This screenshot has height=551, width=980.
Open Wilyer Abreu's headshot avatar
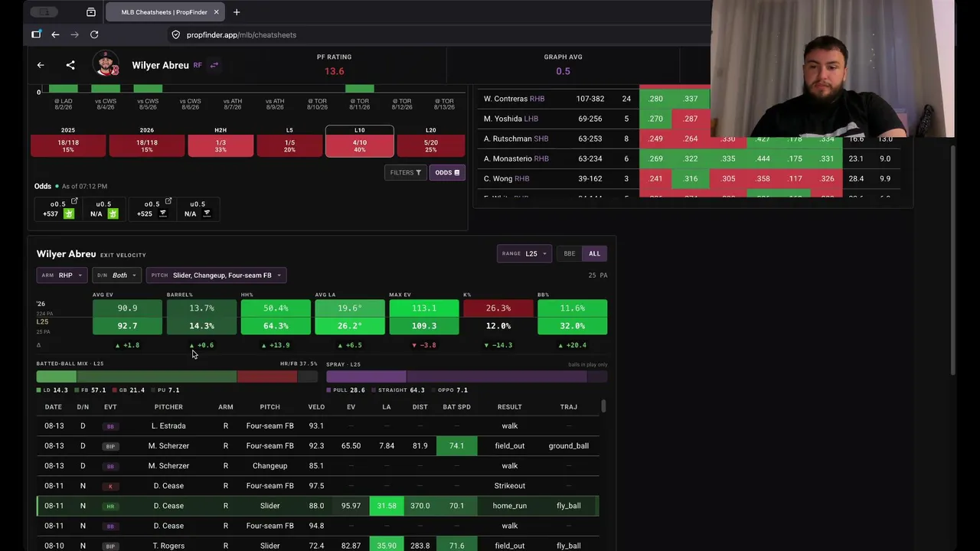[x=106, y=64]
